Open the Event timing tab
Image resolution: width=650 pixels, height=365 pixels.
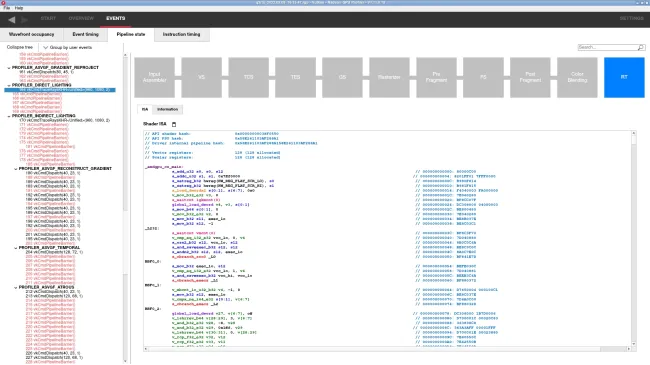85,34
